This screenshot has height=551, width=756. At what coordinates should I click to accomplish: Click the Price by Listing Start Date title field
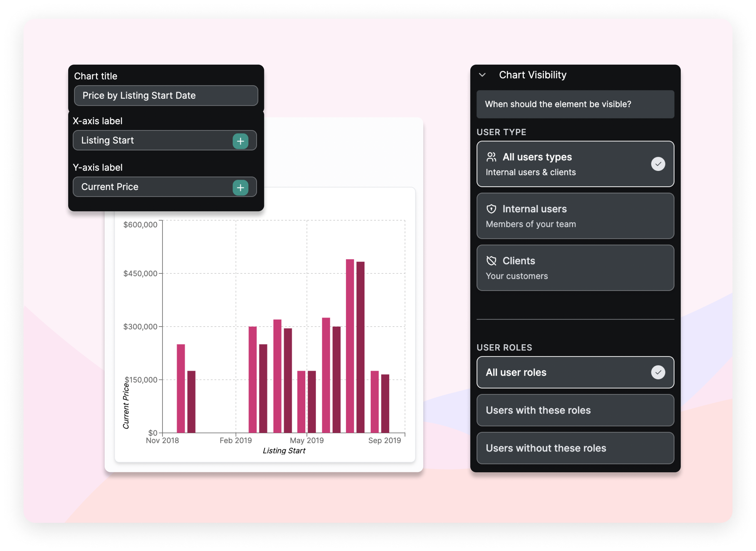click(x=166, y=96)
